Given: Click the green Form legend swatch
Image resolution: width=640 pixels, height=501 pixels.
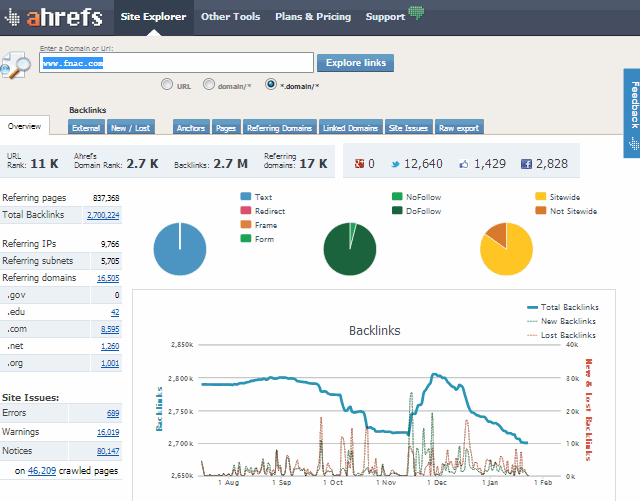Looking at the screenshot, I should [246, 238].
